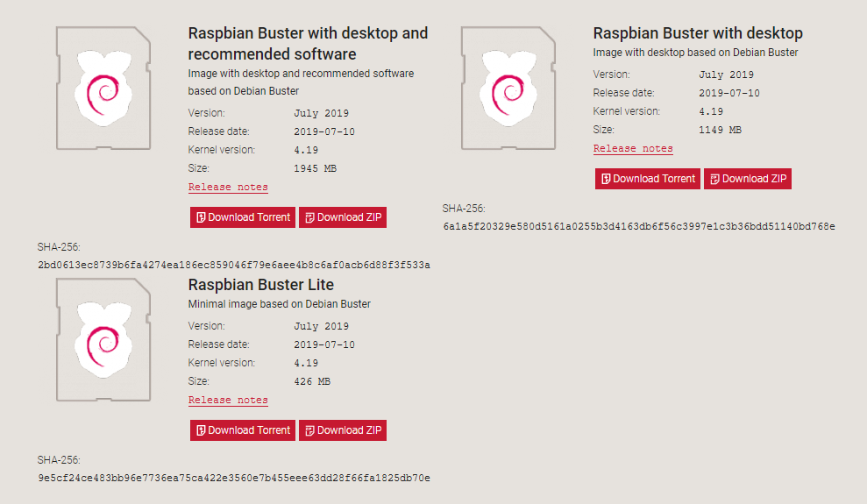Download ZIP for the 1149 MB desktop image
This screenshot has width=867, height=504.
(x=748, y=179)
